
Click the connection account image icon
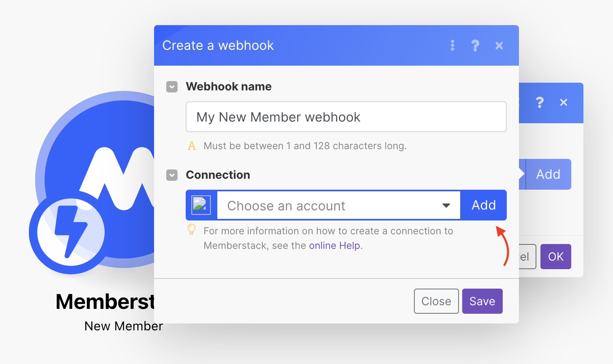point(201,205)
